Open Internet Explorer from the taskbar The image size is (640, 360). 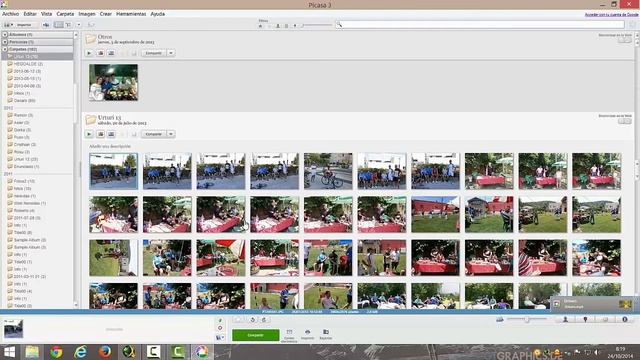pos(80,352)
